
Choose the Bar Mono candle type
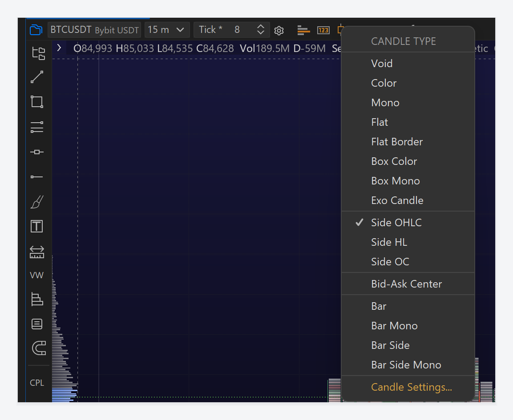[x=408, y=326]
